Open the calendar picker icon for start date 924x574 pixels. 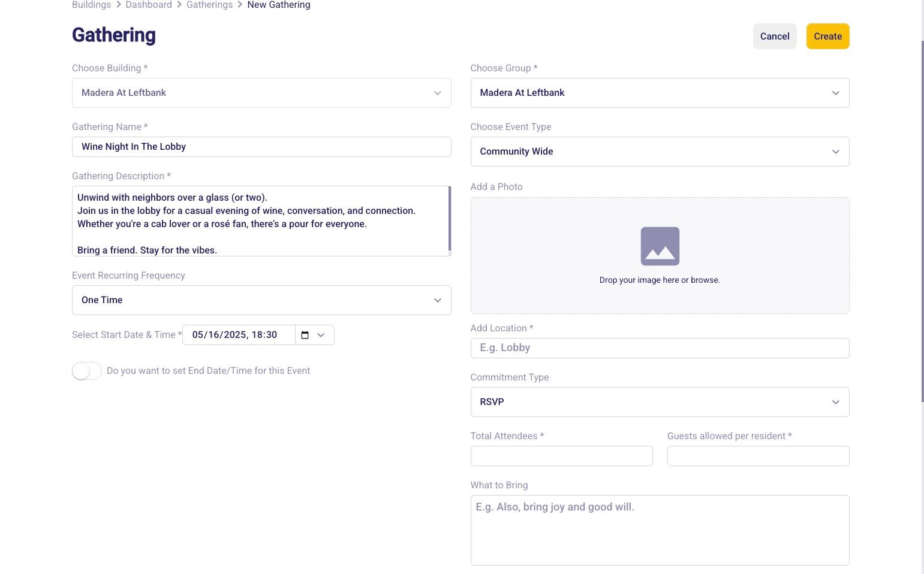click(x=305, y=335)
